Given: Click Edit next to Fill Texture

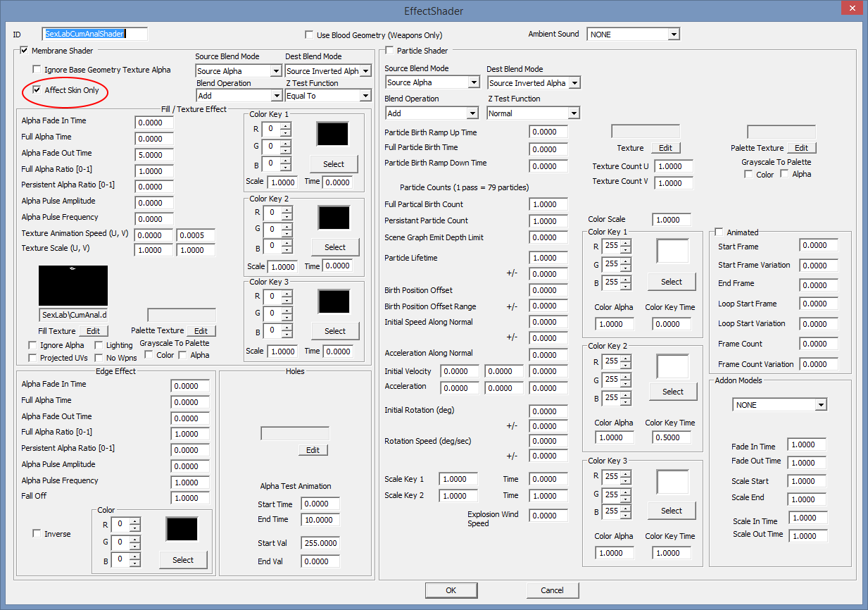Looking at the screenshot, I should [x=92, y=331].
